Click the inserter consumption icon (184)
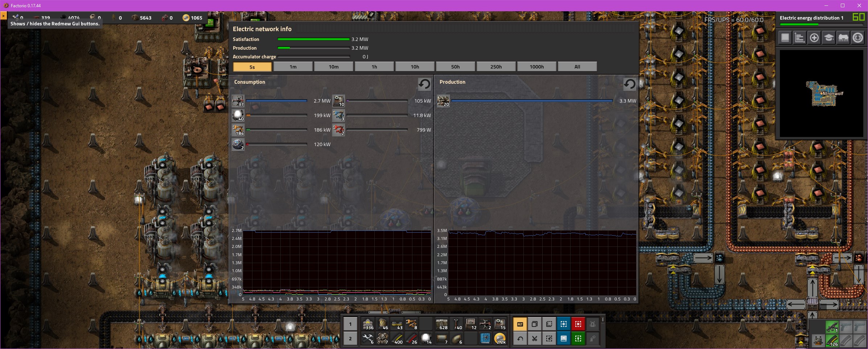 [x=238, y=130]
